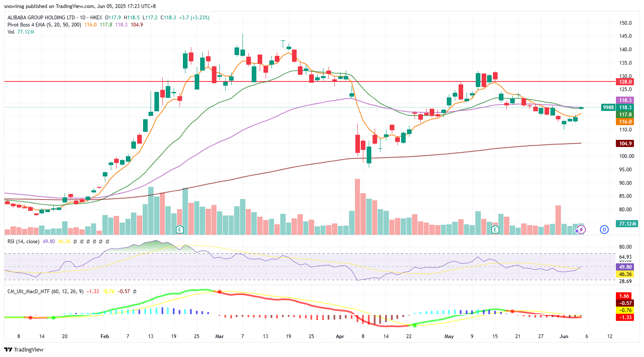Click the red 1.66 MACD axis tag
Image resolution: width=644 pixels, height=357 pixels.
624,296
